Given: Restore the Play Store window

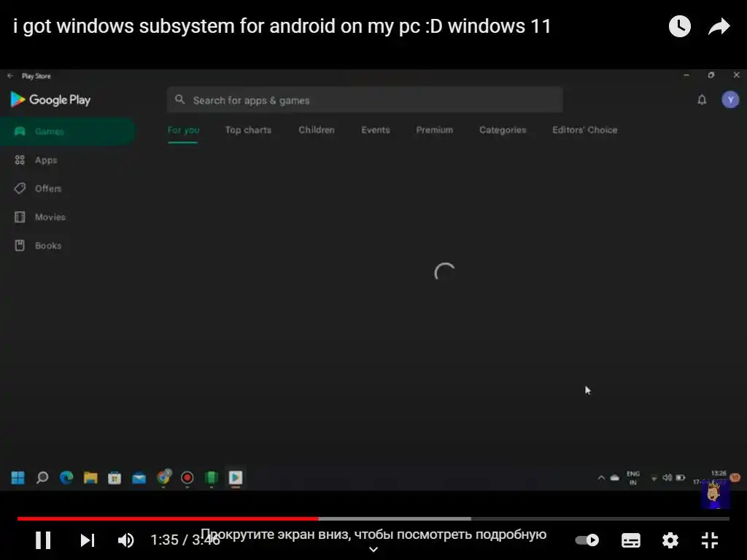Looking at the screenshot, I should click(x=711, y=75).
